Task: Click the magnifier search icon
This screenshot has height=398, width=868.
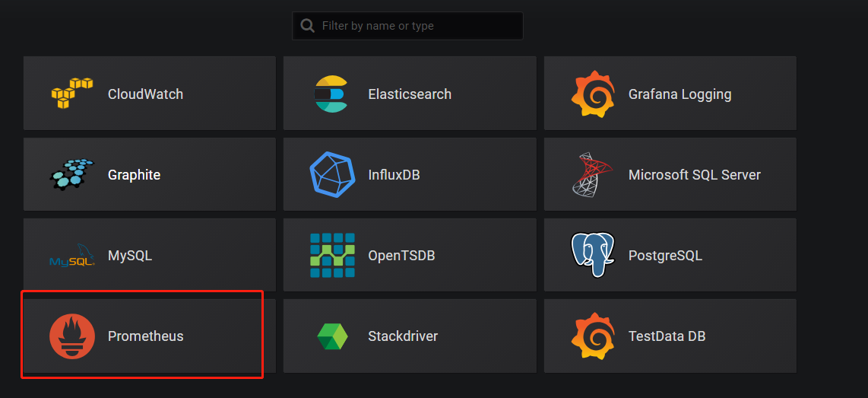Action: pyautogui.click(x=307, y=26)
